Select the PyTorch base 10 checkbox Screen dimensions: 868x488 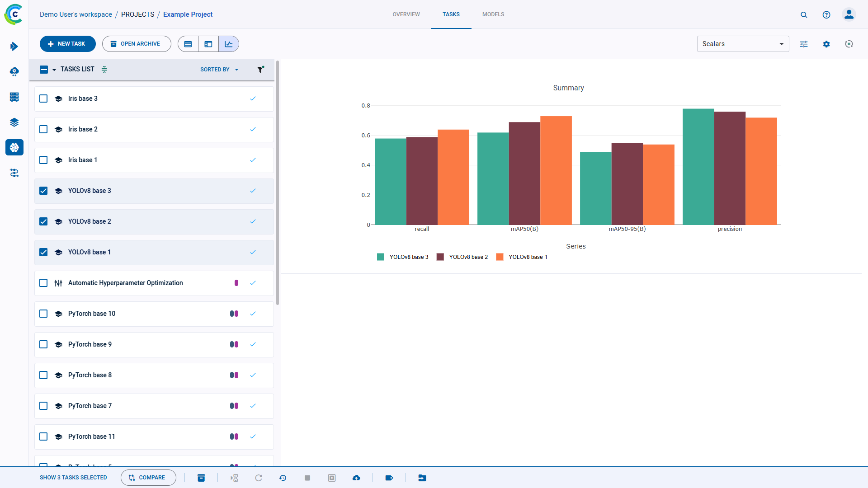click(x=43, y=314)
